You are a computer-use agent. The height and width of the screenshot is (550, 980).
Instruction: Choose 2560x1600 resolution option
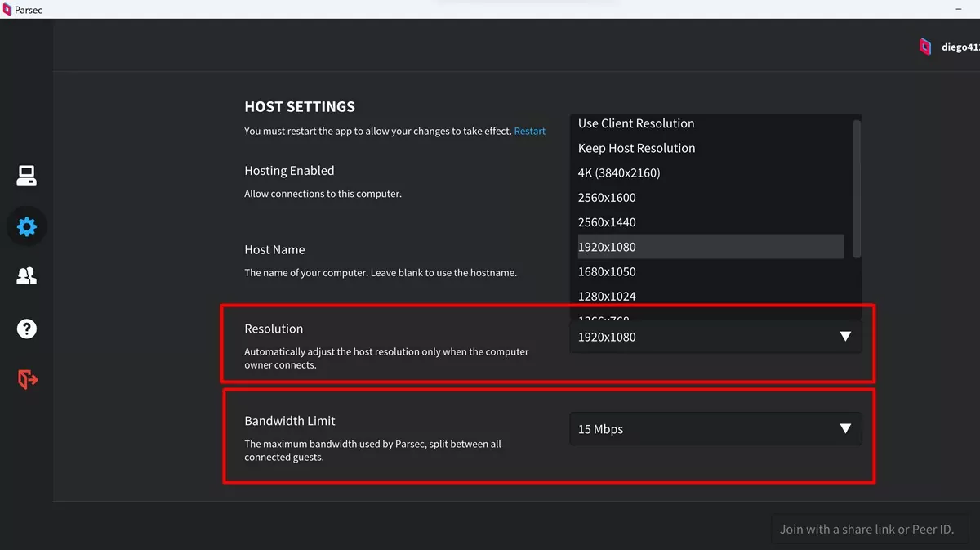[607, 198]
